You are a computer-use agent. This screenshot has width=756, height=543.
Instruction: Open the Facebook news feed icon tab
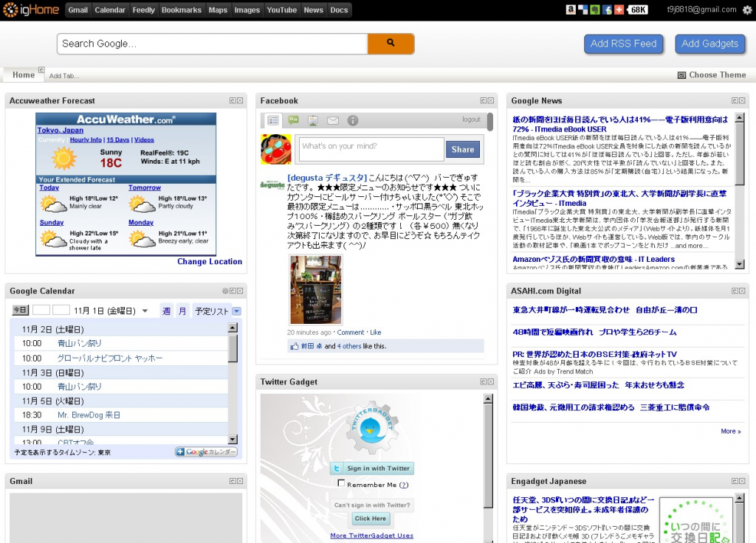(x=273, y=120)
